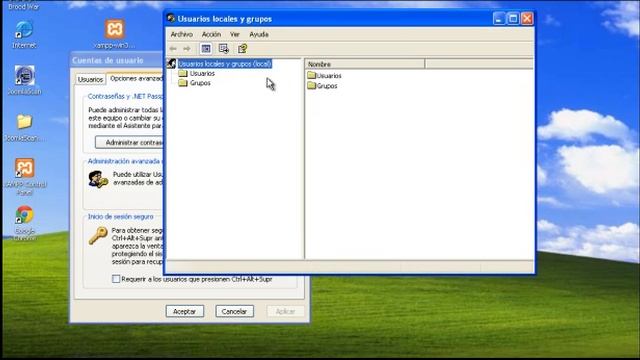Click the user with keys icon in Administración avanzada
Screen dimensions: 640x360
coord(98,179)
